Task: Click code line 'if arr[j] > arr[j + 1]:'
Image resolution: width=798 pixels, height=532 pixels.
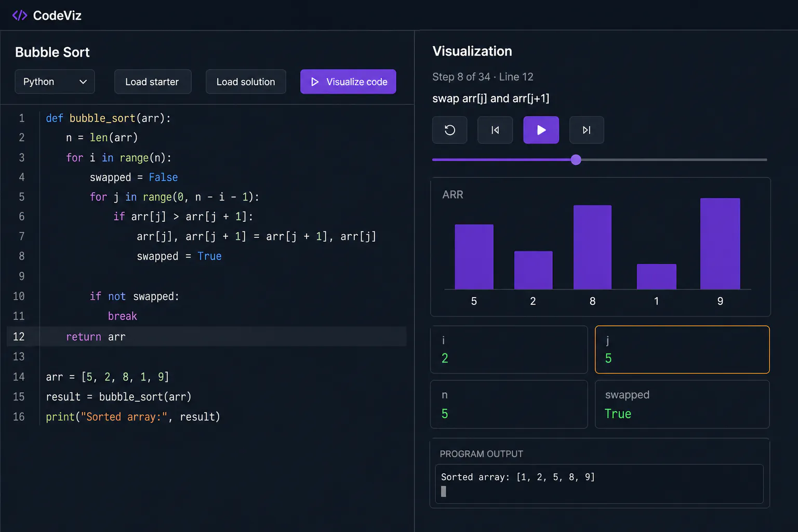Action: (x=183, y=217)
